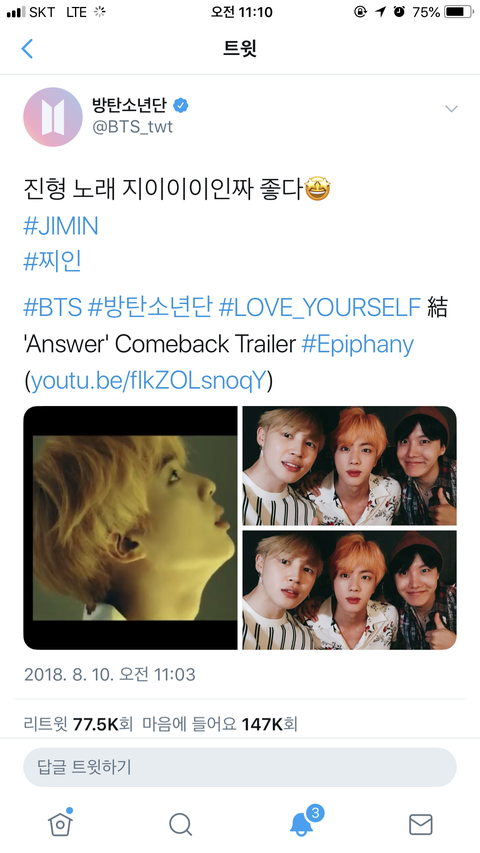
Task: Open the #JIMIN hashtag
Action: pos(61,226)
